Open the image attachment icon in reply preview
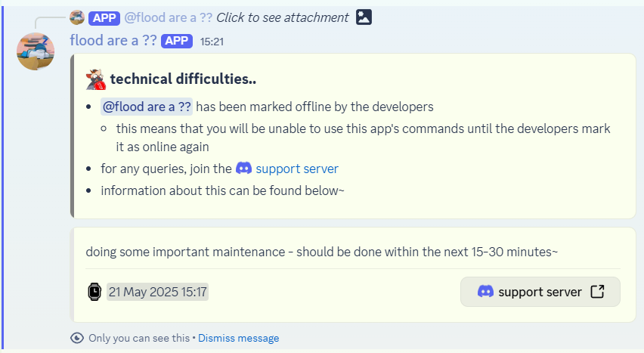The height and width of the screenshot is (353, 644). click(x=364, y=17)
